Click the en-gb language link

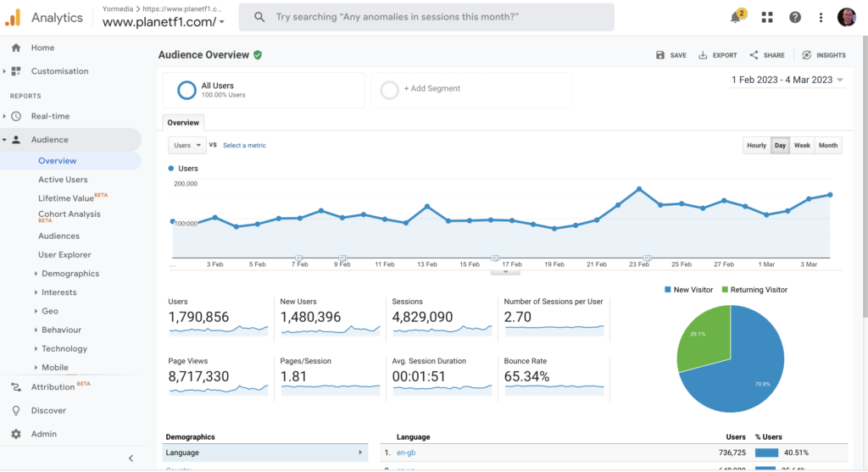click(x=406, y=453)
